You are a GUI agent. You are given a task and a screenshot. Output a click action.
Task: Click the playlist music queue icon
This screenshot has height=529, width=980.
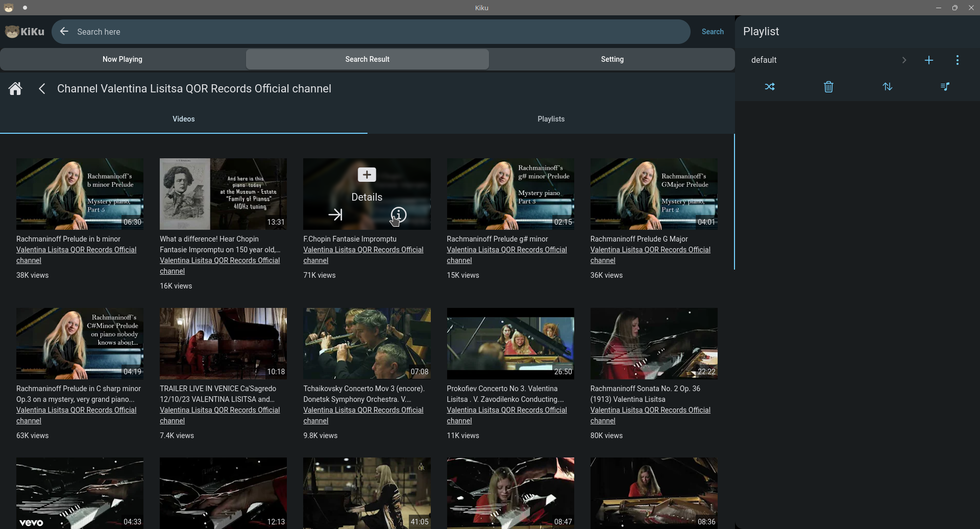click(x=945, y=87)
